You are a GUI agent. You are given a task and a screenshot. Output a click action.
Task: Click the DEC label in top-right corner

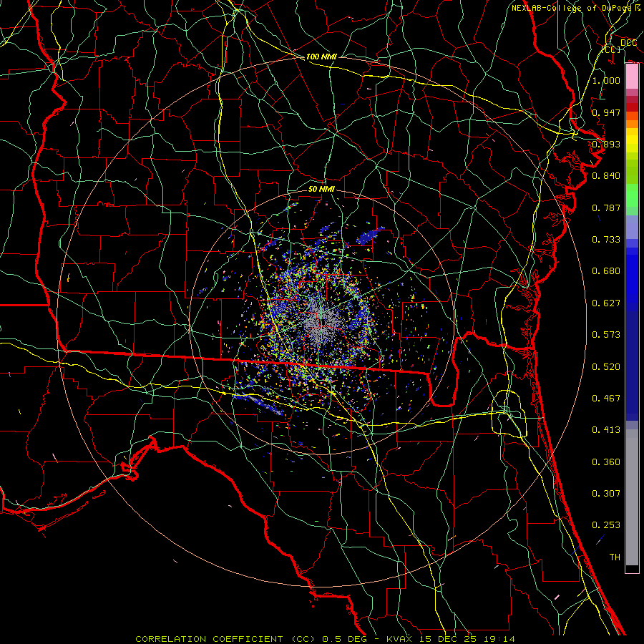point(628,43)
